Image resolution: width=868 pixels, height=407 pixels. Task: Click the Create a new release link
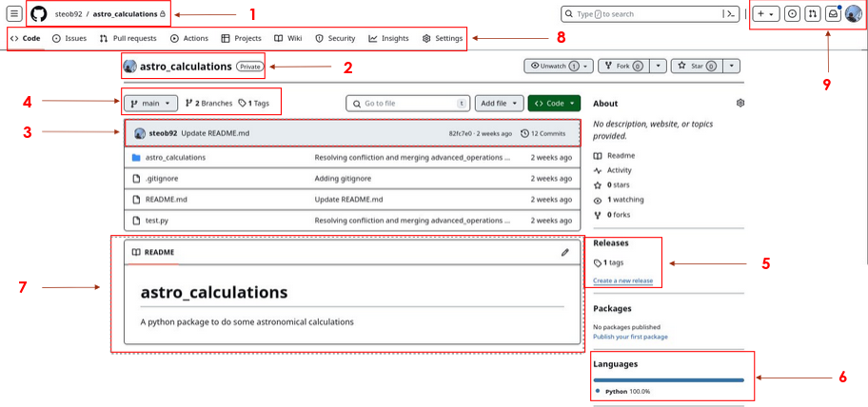point(622,281)
